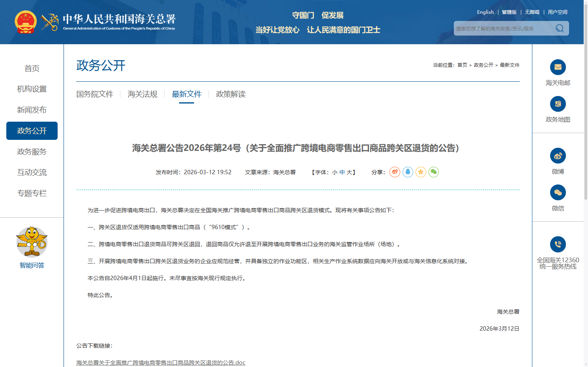Click the customs policy search field
Image resolution: width=588 pixels, height=367 pixels.
pyautogui.click(x=503, y=28)
